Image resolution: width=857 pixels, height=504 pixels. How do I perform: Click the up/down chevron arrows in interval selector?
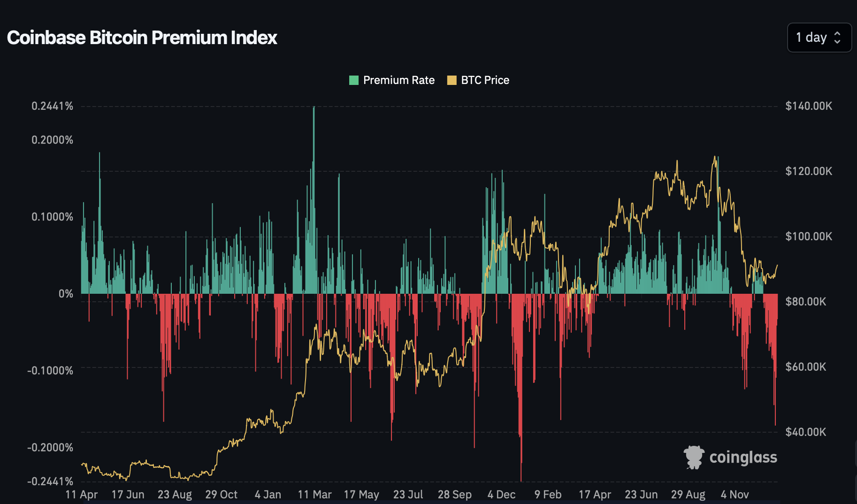click(837, 38)
